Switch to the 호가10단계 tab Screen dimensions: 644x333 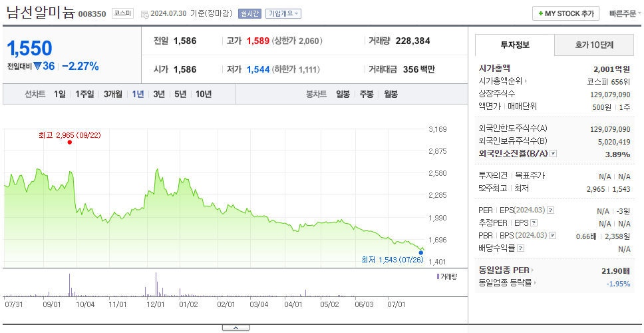594,45
